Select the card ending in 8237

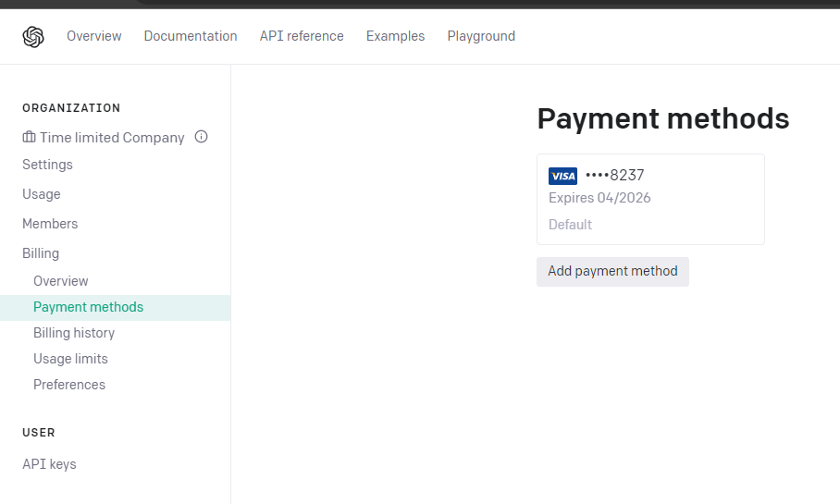click(x=650, y=199)
